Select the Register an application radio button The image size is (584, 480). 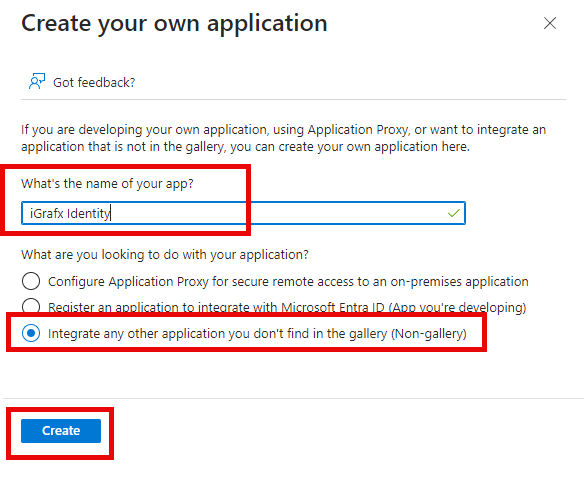click(x=31, y=306)
